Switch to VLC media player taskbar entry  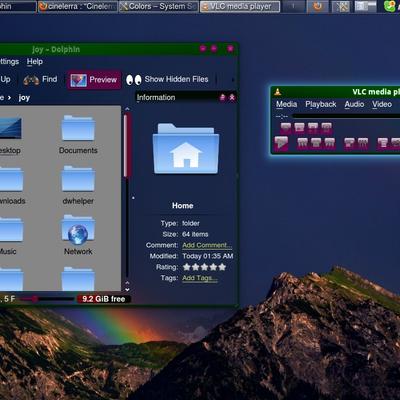pyautogui.click(x=240, y=6)
